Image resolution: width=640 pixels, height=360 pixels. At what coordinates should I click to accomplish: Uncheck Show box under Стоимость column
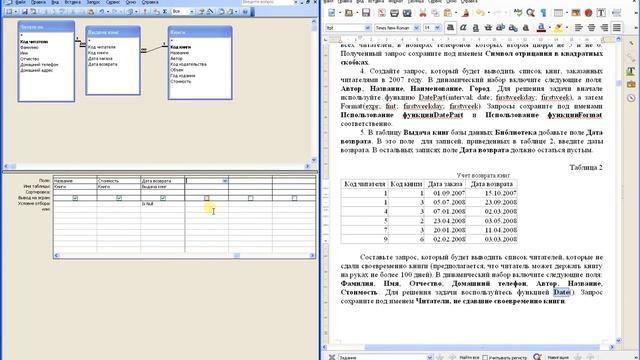click(x=119, y=198)
